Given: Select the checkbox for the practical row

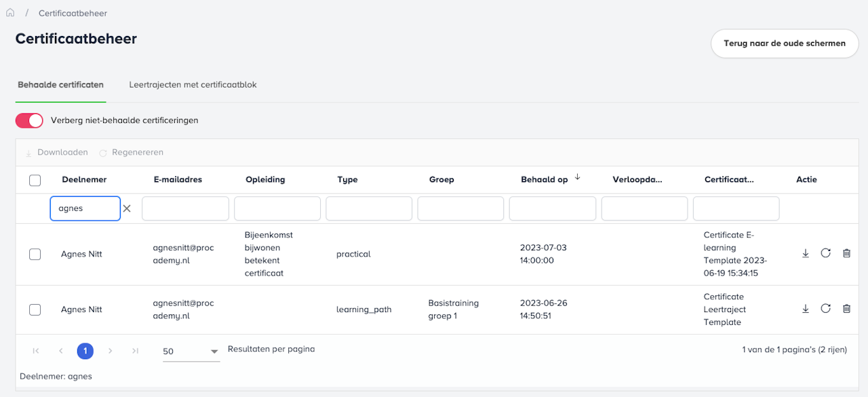Looking at the screenshot, I should (x=35, y=254).
